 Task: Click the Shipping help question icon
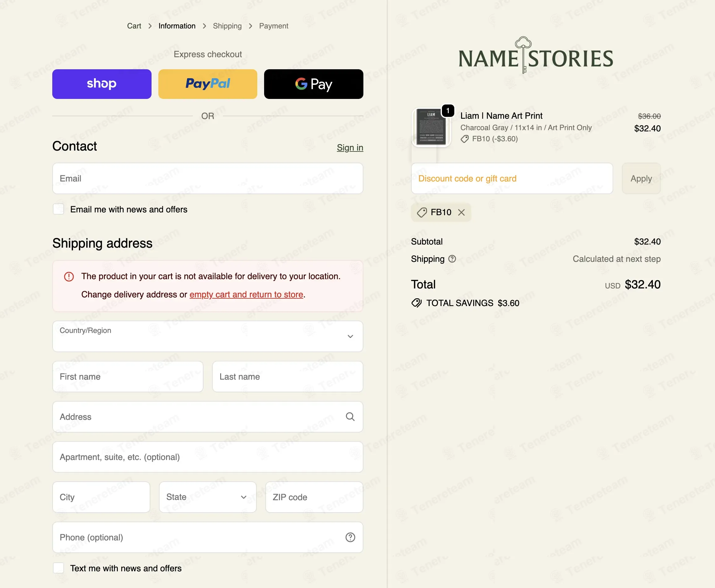coord(452,259)
